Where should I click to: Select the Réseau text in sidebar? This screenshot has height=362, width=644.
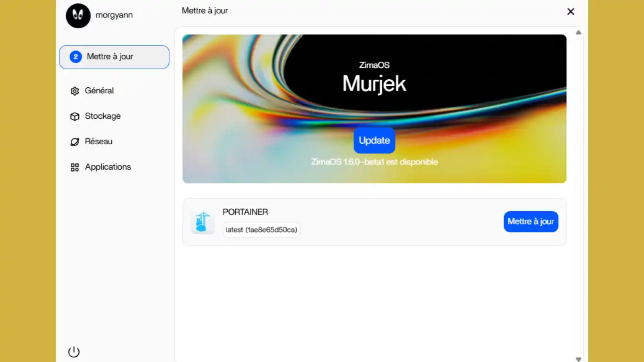coord(99,141)
